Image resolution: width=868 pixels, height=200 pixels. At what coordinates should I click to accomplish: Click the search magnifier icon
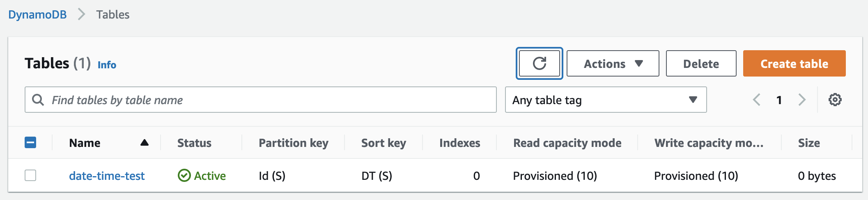tap(38, 100)
